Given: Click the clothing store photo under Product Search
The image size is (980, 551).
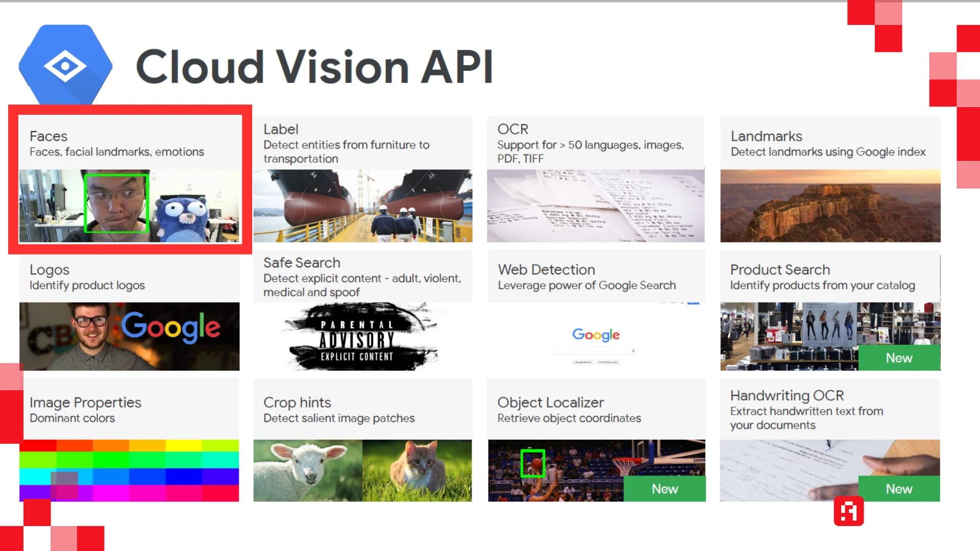Looking at the screenshot, I should pos(830,337).
